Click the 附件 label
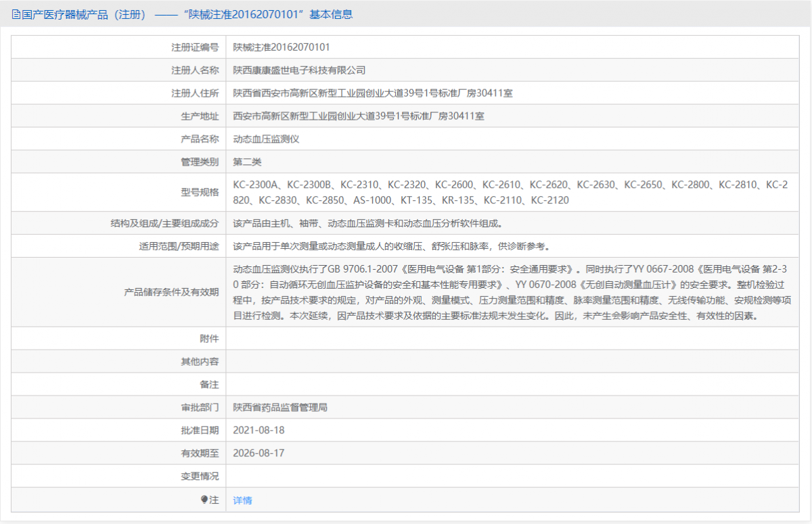Screen dimensions: 812x524 coord(209,338)
